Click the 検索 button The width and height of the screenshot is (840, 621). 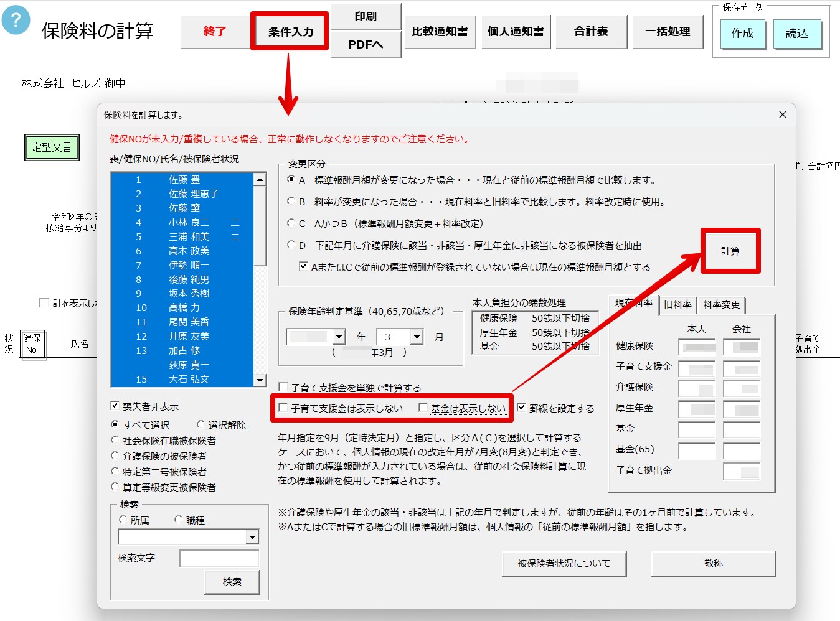(232, 582)
